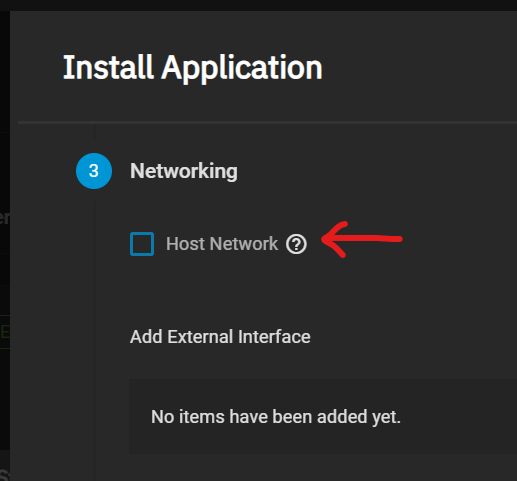This screenshot has height=481, width=517.
Task: Click the red arrow annotation head
Action: point(335,239)
